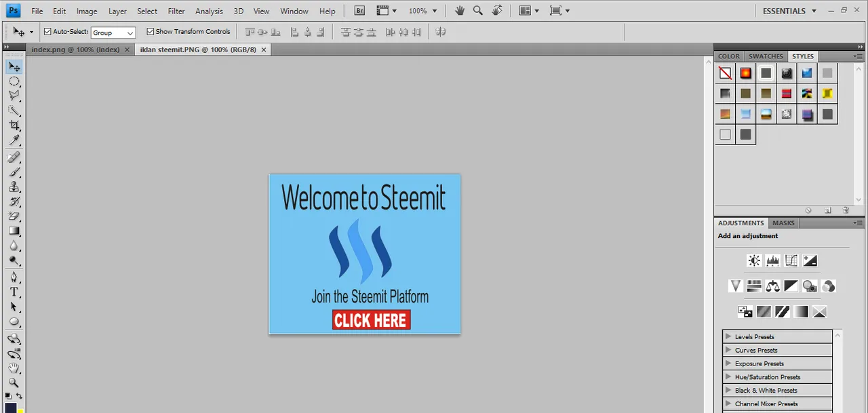The image size is (868, 413).
Task: Open the View Extras dropdown
Action: tap(387, 11)
